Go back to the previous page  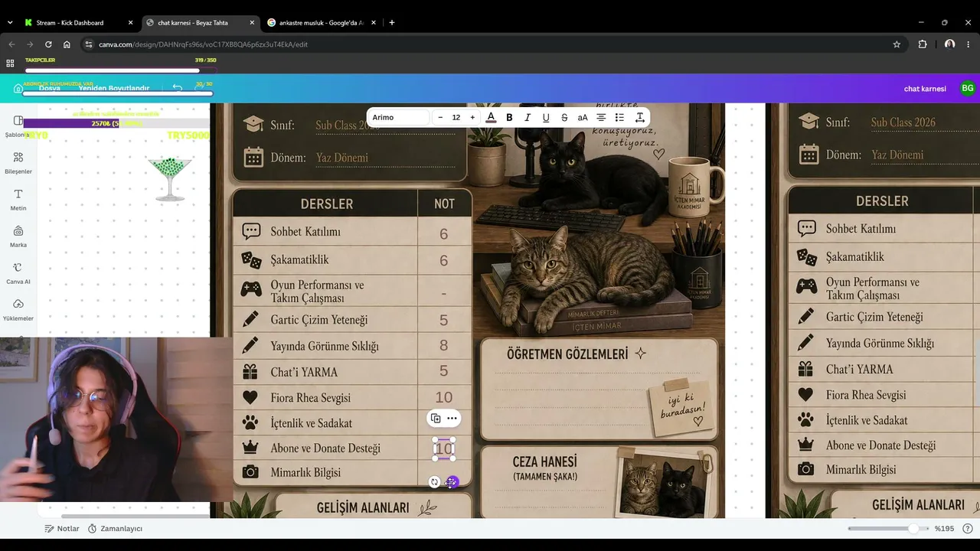(x=11, y=44)
